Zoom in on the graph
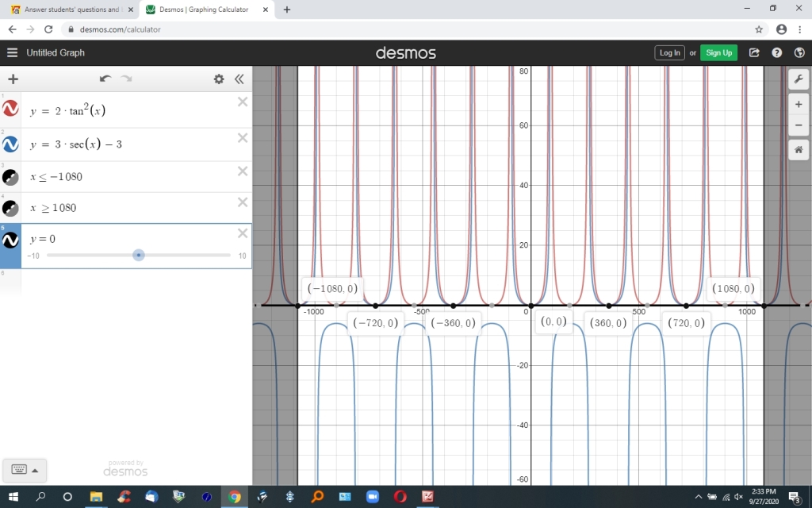Screen dimensions: 812x508 coord(799,105)
